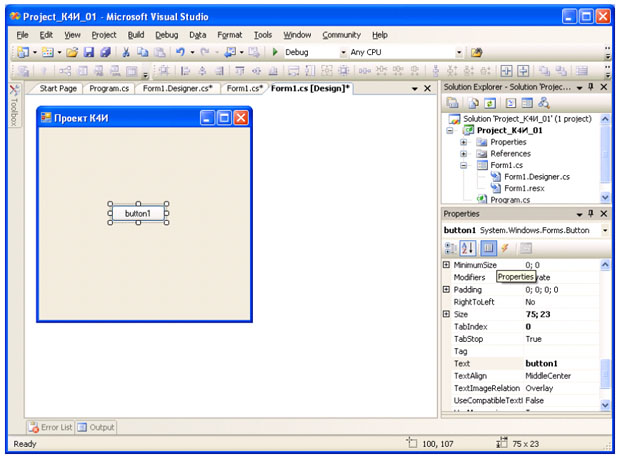Click the Add New Item toolbar icon
This screenshot has height=459, width=620.
(47, 52)
